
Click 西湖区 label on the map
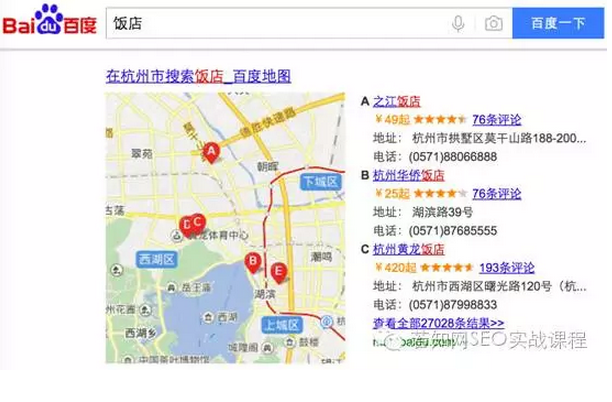(x=157, y=260)
